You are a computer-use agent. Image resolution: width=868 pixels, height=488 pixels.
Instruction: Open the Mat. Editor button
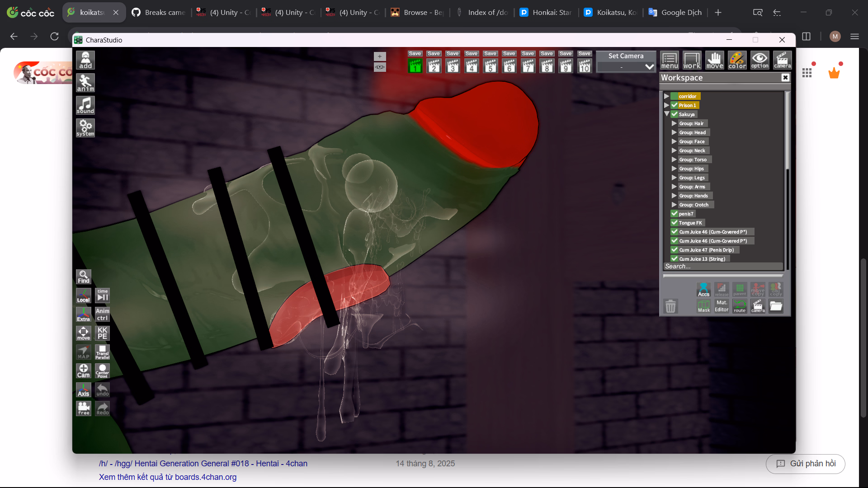click(722, 306)
